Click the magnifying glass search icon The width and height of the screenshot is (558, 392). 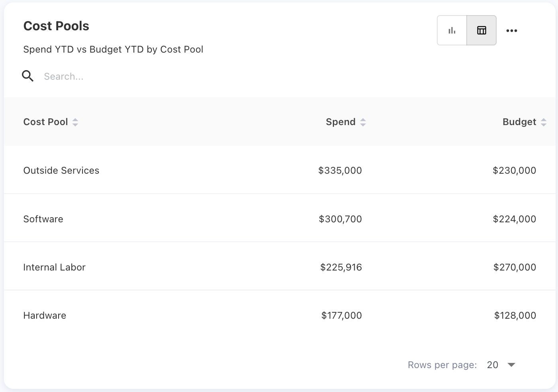point(28,76)
